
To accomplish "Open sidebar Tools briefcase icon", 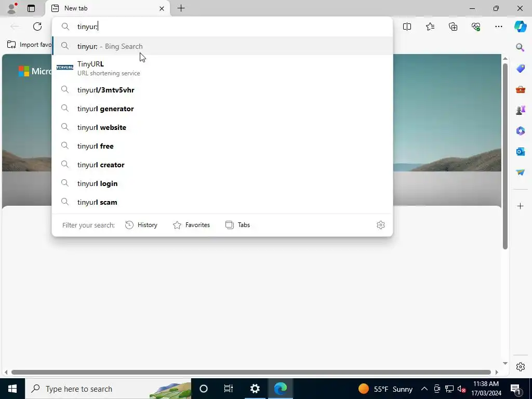I will 520,89.
